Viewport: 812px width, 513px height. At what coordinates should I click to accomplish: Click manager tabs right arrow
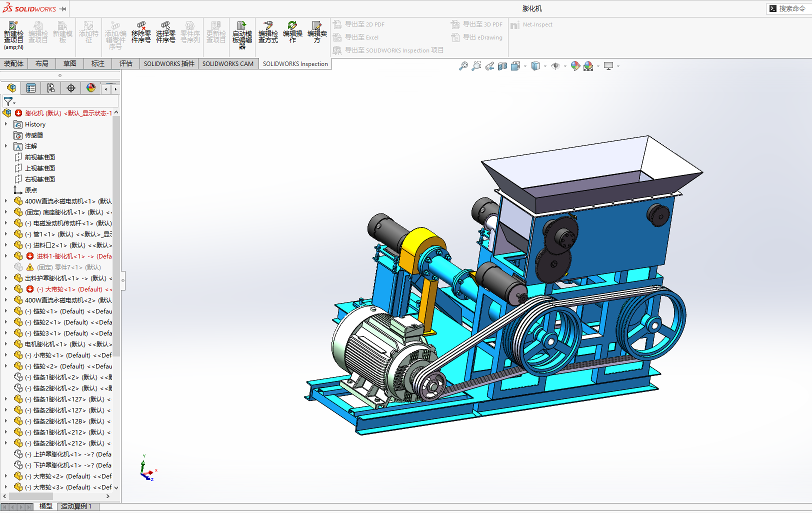pyautogui.click(x=115, y=88)
